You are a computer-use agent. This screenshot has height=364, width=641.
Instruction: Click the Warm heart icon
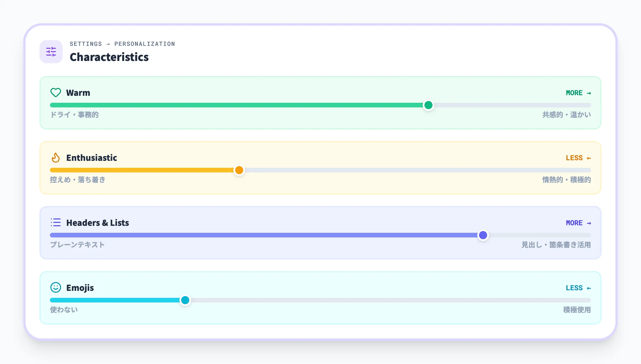point(55,93)
